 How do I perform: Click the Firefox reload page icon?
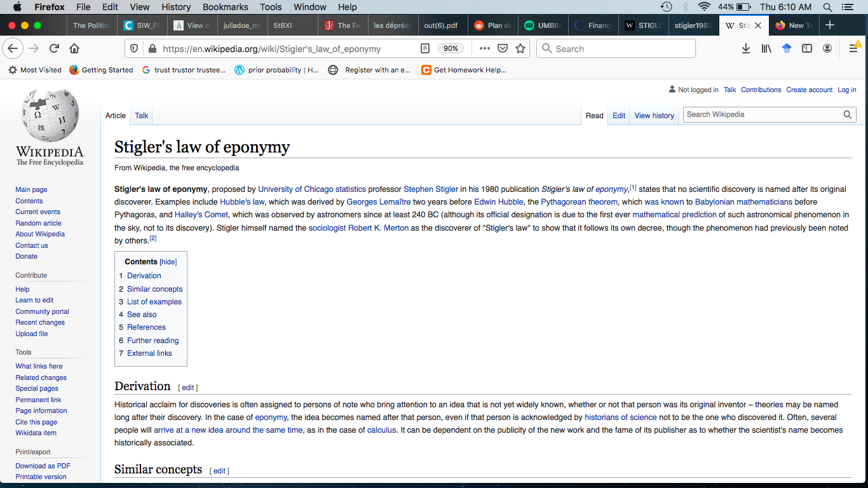[x=55, y=48]
